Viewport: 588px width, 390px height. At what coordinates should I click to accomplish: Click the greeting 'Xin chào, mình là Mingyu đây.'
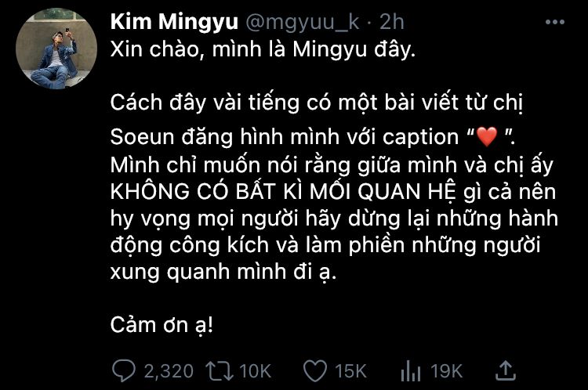point(263,50)
